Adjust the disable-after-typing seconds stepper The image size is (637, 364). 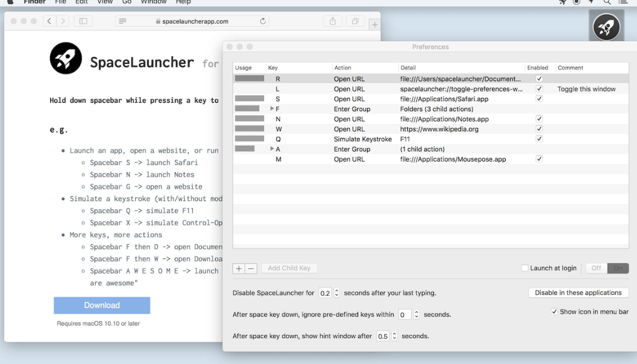337,293
